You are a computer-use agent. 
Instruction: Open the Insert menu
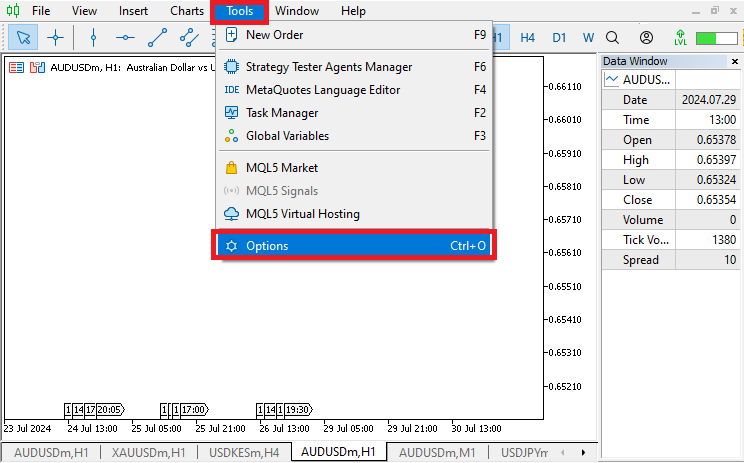(x=133, y=10)
